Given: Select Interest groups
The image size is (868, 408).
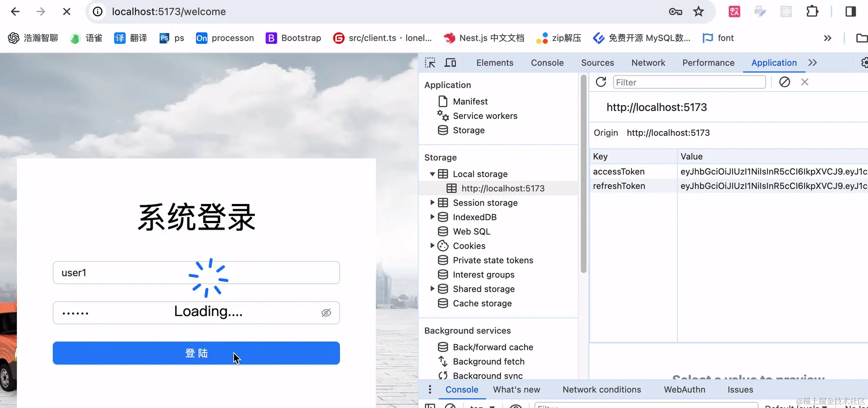Looking at the screenshot, I should pos(483,275).
